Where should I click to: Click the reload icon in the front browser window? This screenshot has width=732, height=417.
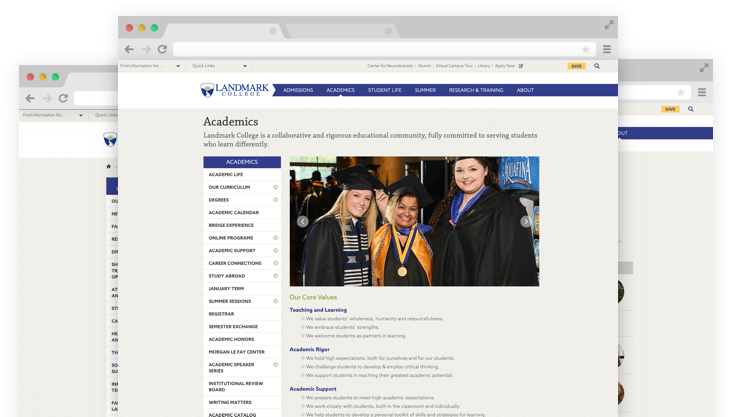(x=162, y=49)
